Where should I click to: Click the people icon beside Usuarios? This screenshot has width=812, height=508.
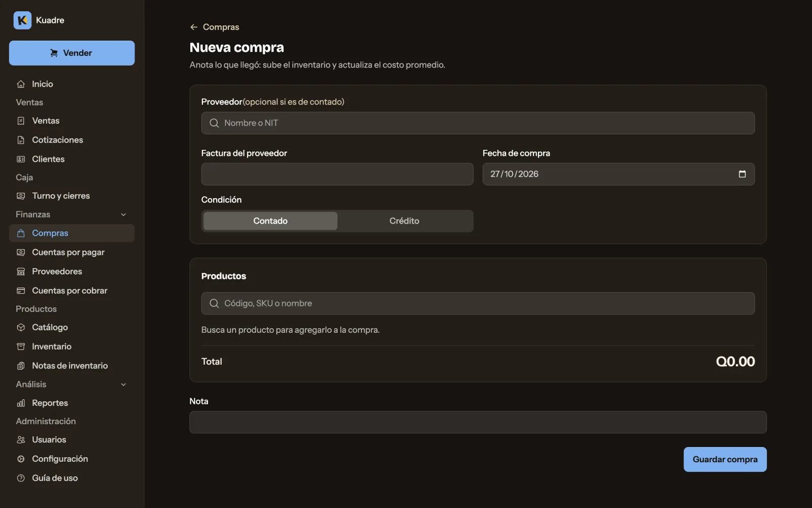21,440
